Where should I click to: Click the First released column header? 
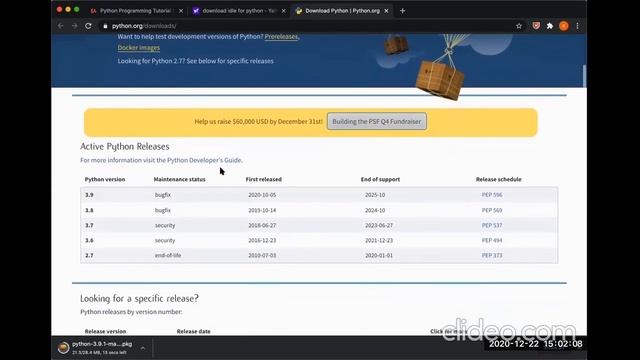(x=264, y=179)
